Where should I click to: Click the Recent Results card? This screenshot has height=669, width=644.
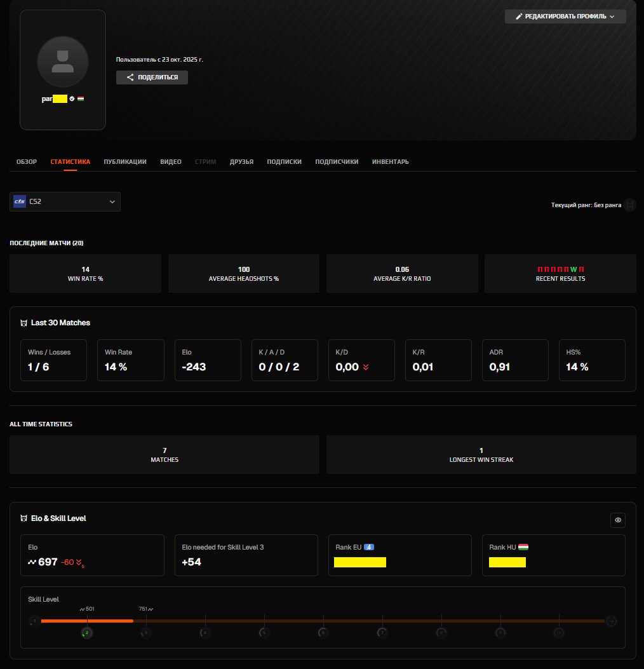[x=560, y=274]
